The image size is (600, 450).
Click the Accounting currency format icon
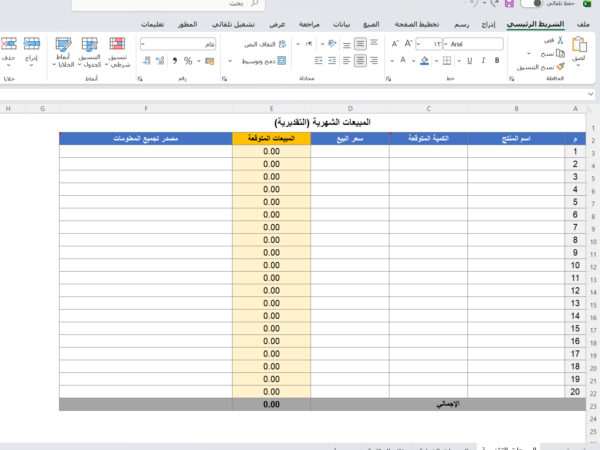point(209,61)
